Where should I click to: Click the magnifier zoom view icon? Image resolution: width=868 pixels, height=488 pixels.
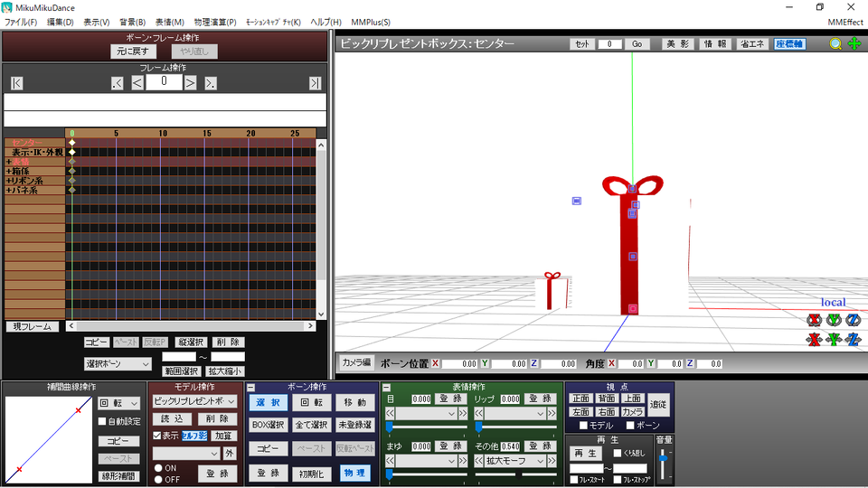click(835, 43)
